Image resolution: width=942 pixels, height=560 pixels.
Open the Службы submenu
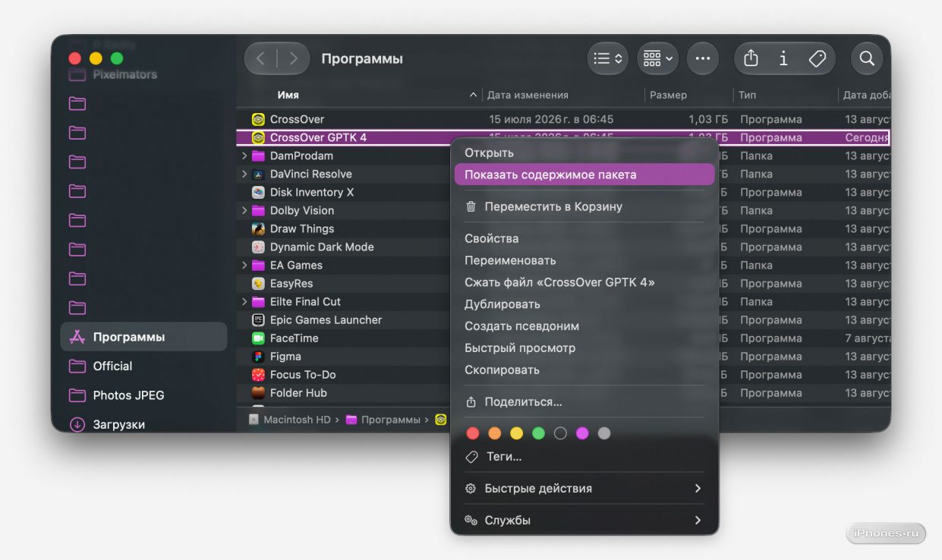pos(584,521)
